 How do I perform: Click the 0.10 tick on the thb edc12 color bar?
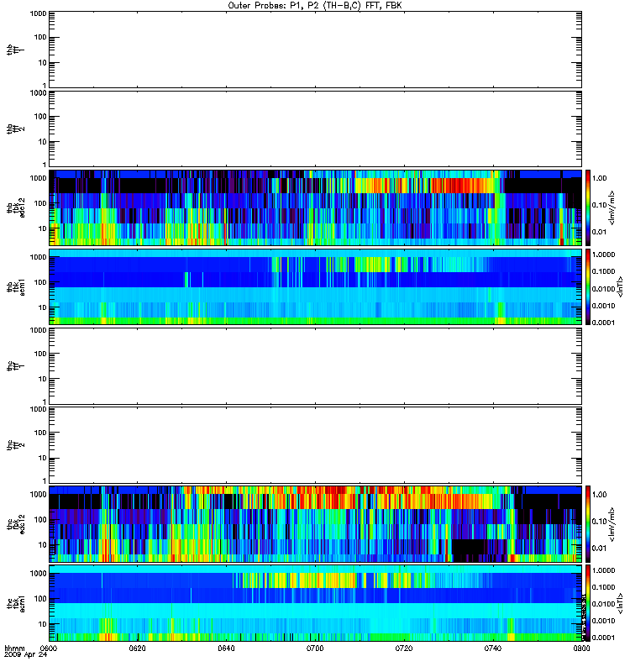(x=600, y=205)
